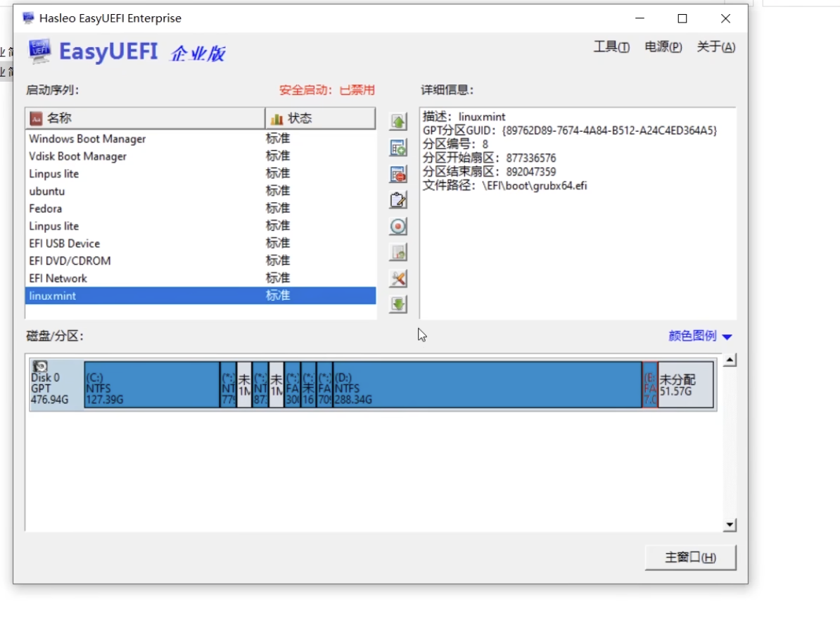Click the Disk 0 drive icon
Viewport: 840px width, 621px height.
tap(40, 366)
